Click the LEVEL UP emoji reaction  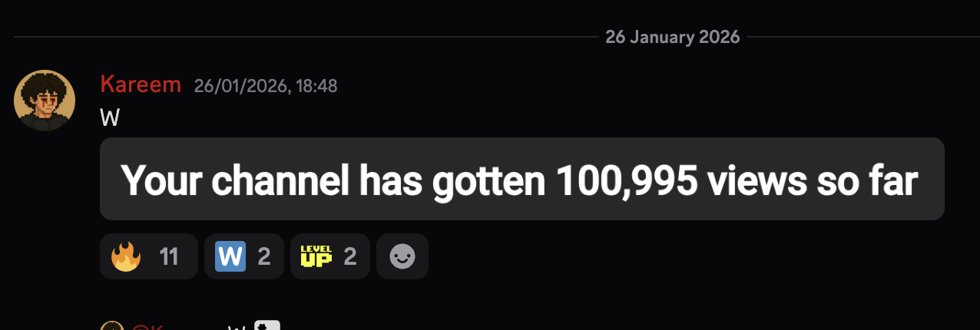coord(316,256)
